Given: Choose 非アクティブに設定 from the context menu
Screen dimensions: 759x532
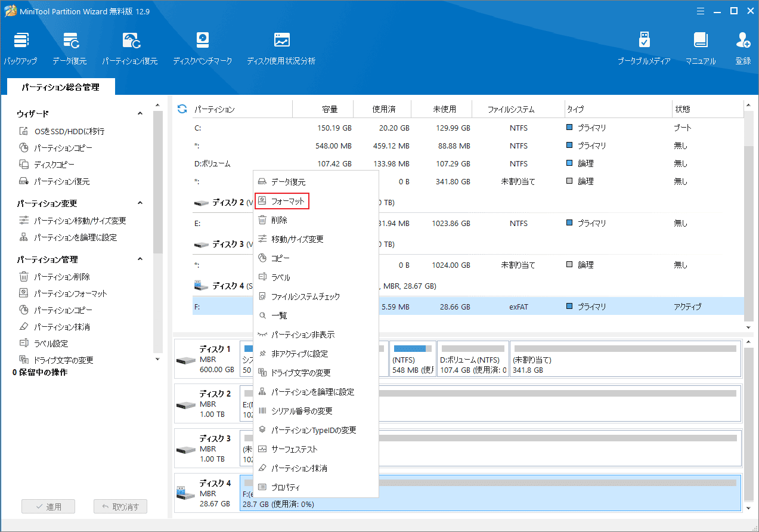Looking at the screenshot, I should tap(316, 354).
